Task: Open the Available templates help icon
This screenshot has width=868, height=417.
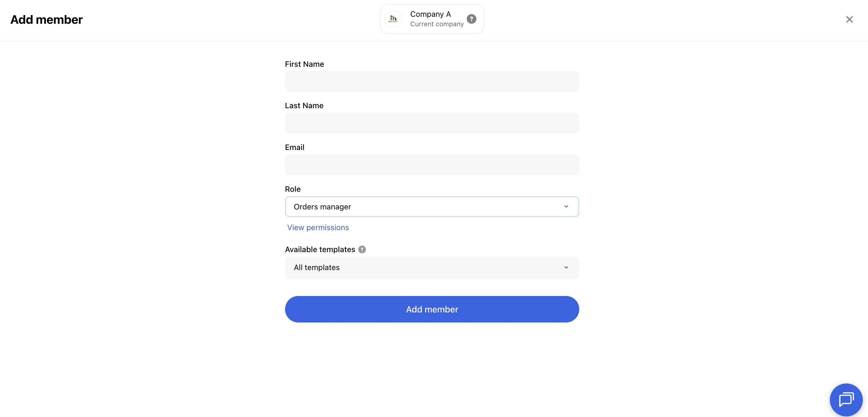Action: point(362,249)
